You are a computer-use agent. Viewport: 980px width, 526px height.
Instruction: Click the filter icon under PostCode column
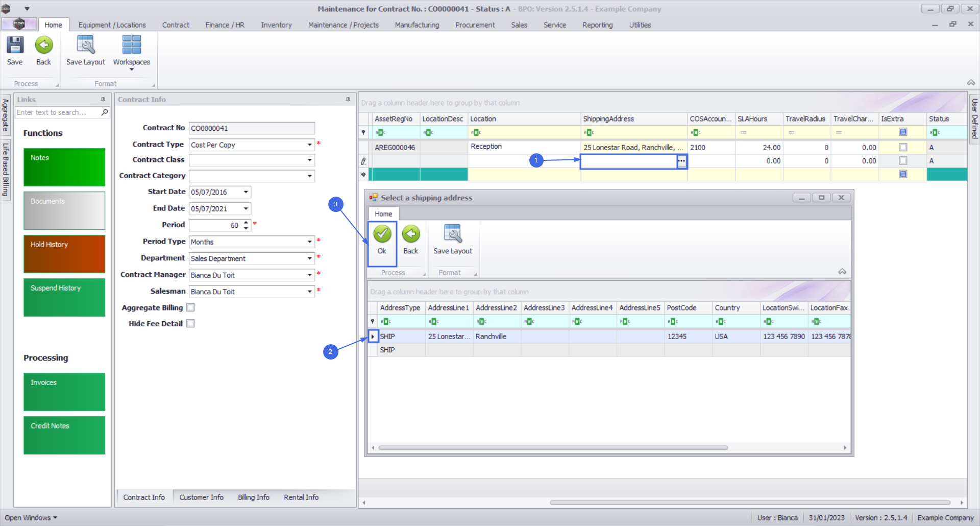(673, 322)
